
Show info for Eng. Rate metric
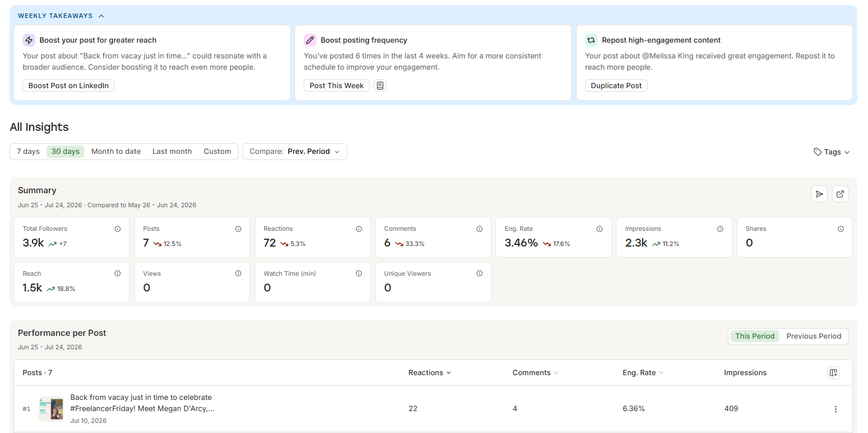tap(600, 229)
